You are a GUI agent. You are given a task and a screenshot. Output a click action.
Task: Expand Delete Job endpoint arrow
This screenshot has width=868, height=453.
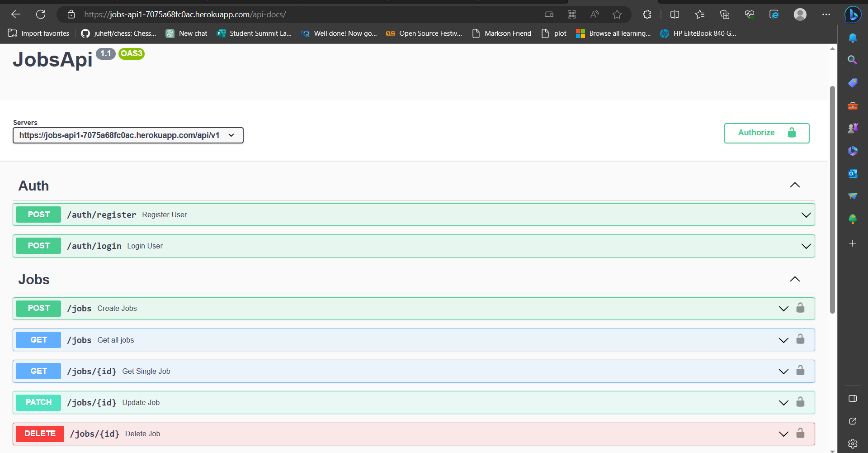pos(783,434)
